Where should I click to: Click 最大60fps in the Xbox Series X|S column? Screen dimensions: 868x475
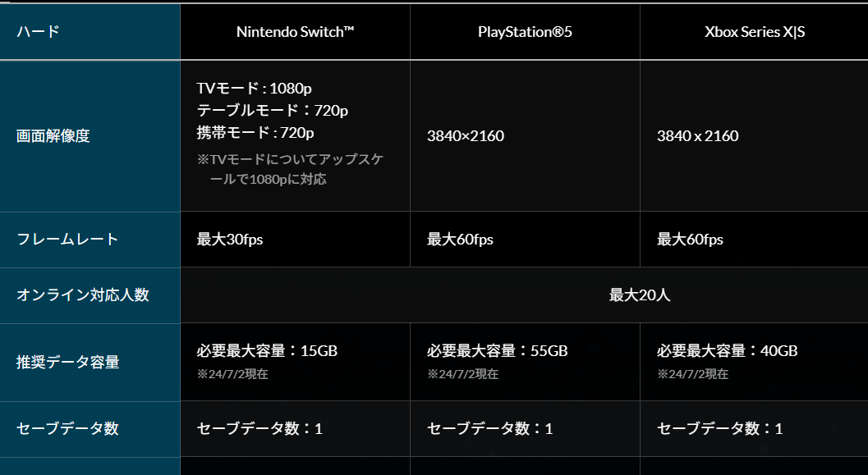coord(690,240)
